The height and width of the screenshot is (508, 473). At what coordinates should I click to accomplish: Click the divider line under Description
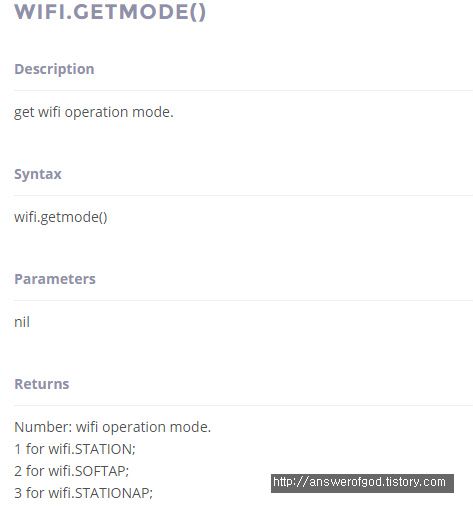pos(243,90)
